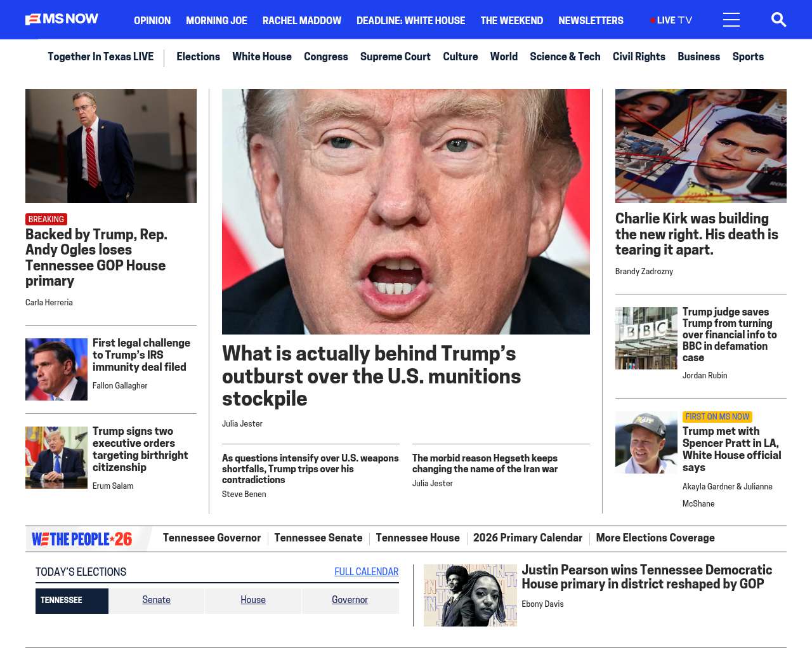Read Hegseth Iran war name article
Screen dimensions: 812x650
(x=485, y=463)
